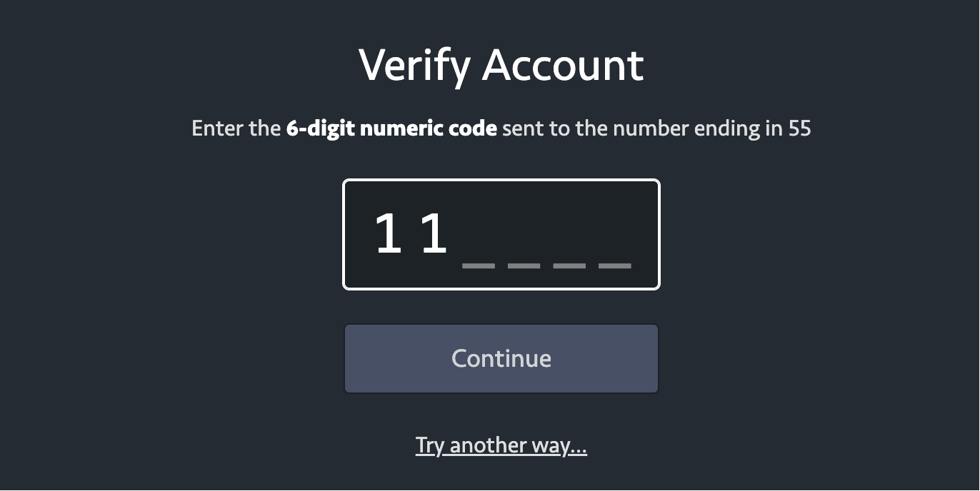
Task: Click the second entered digit 1
Action: (x=434, y=234)
